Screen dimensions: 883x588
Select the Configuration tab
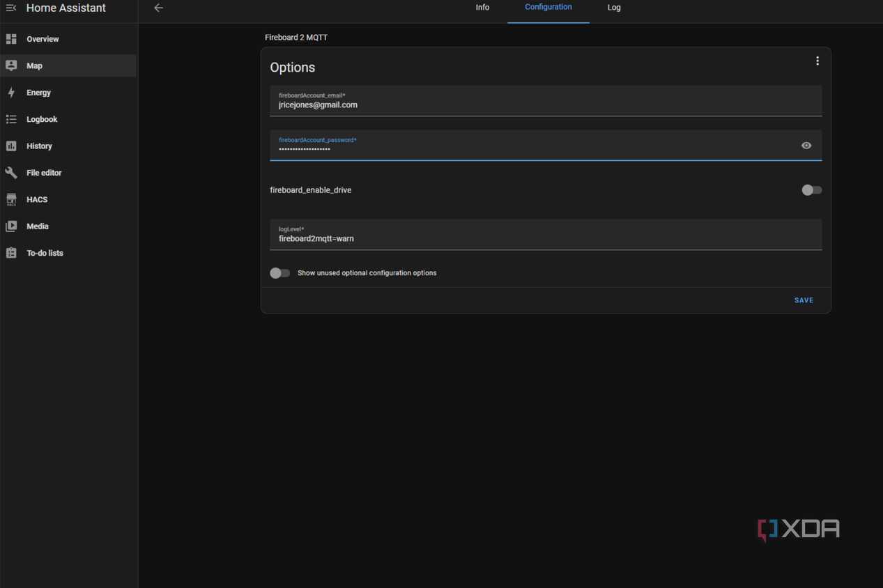[548, 8]
